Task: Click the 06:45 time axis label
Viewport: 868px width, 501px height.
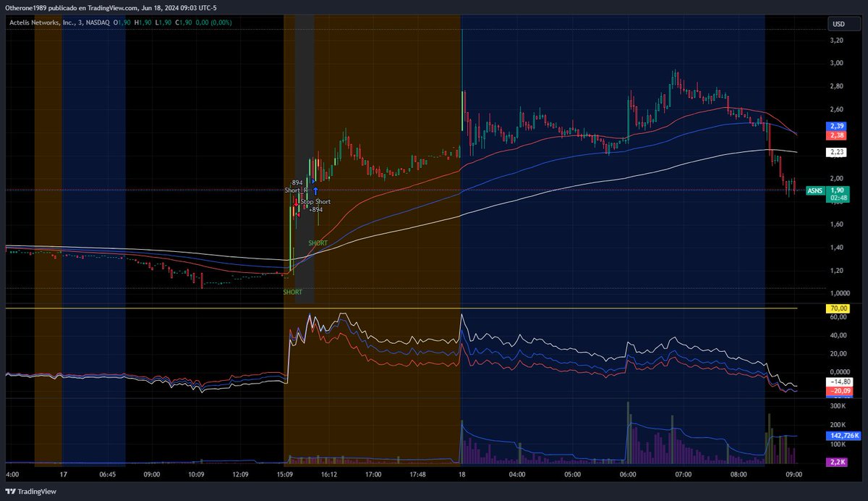Action: point(107,475)
